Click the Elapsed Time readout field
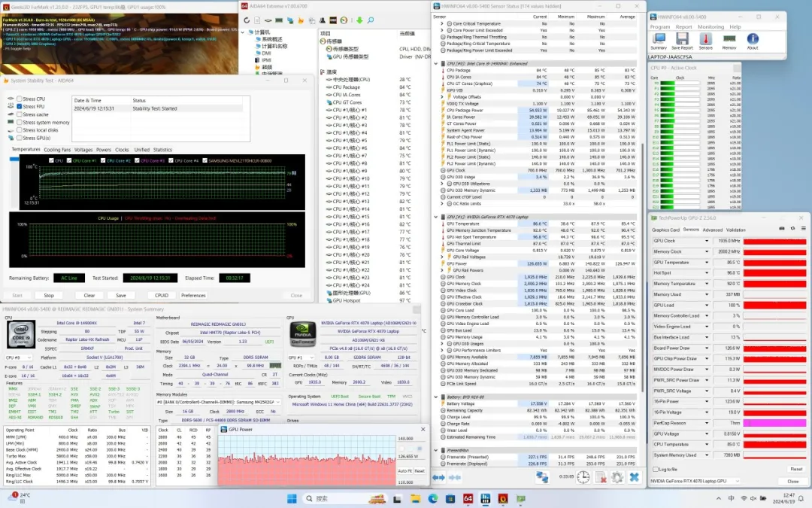Viewport: 812px width, 508px height. coord(235,278)
